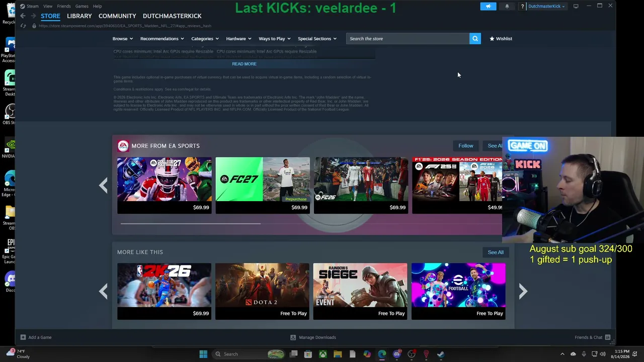Image resolution: width=644 pixels, height=362 pixels.
Task: Open the View menu
Action: click(x=48, y=6)
